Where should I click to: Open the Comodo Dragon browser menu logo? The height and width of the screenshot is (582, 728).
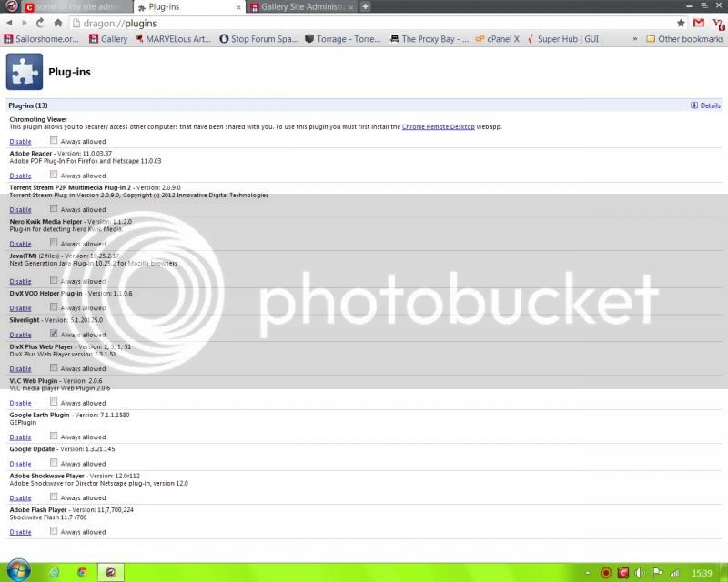coord(11,6)
